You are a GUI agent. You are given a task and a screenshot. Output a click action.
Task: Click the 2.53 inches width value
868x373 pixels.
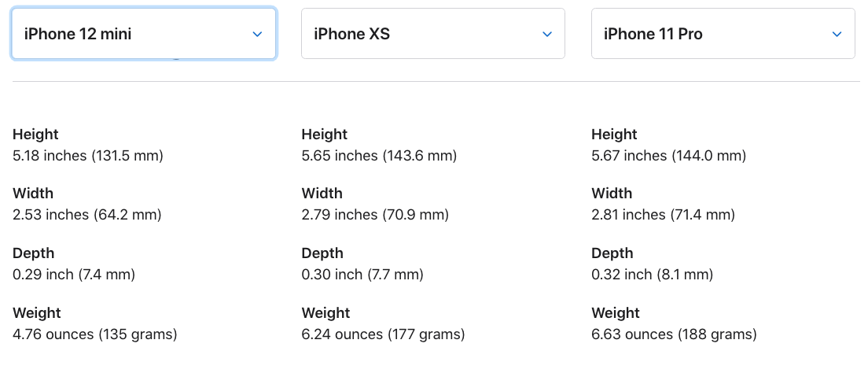[87, 215]
